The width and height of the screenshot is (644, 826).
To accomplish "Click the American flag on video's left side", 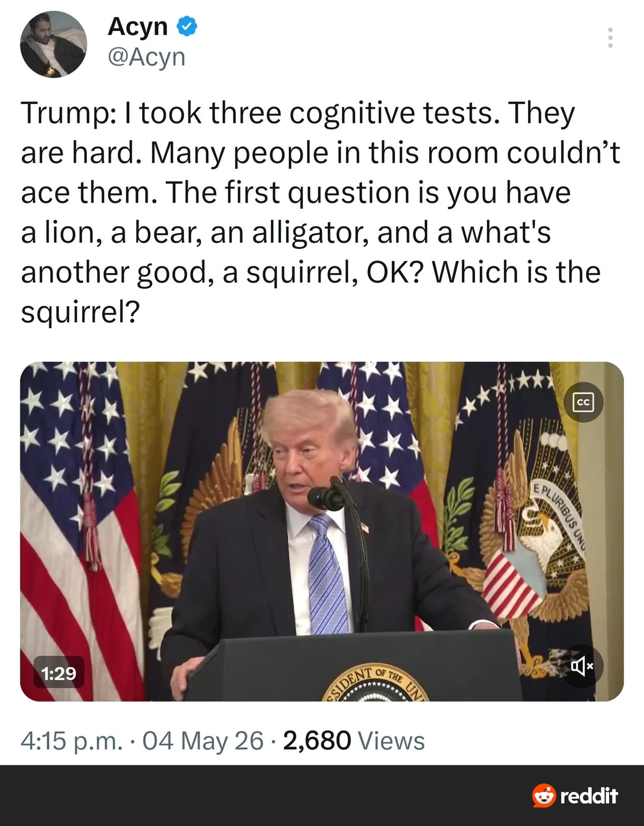I will [x=80, y=531].
